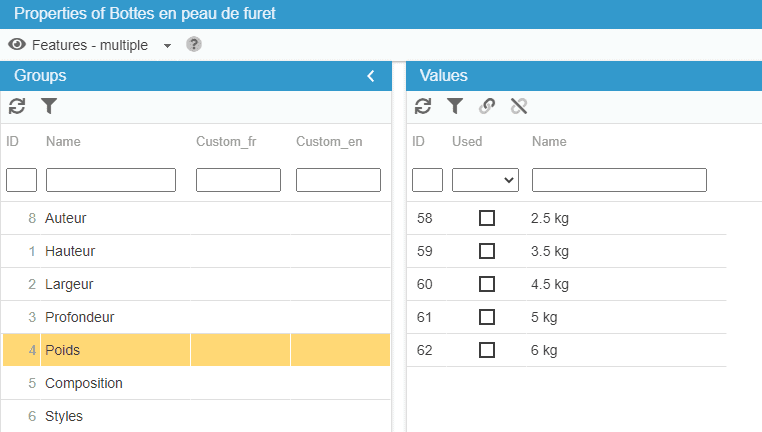Enable the Used checkbox for 6 kg
762x432 pixels.
(487, 350)
